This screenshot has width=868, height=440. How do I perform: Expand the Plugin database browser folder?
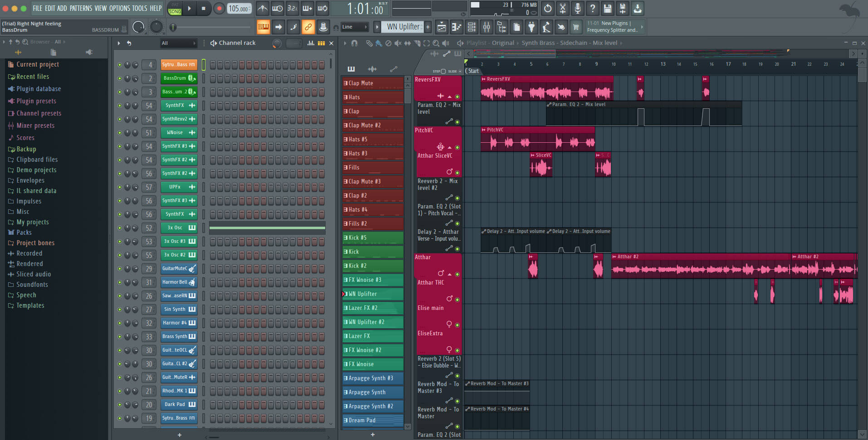click(x=39, y=89)
